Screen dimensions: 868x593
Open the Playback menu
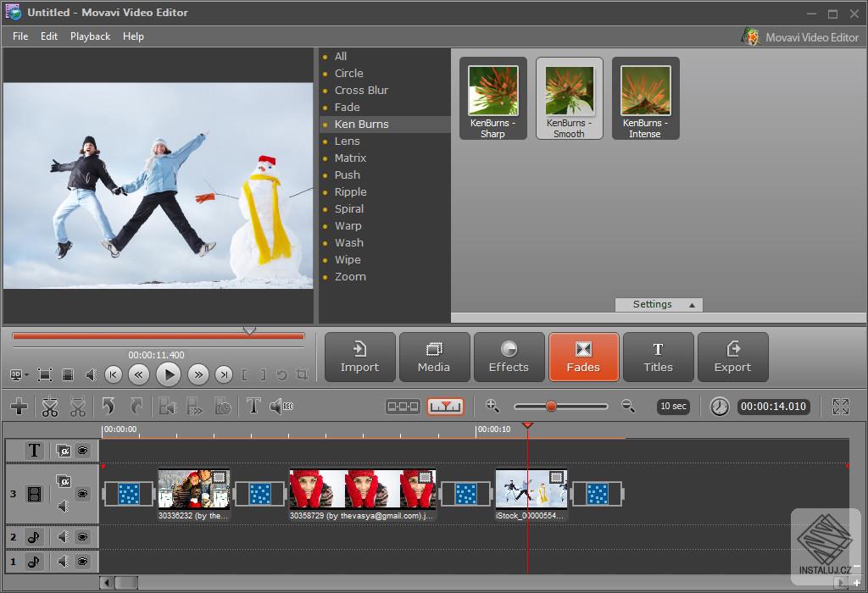coord(90,36)
